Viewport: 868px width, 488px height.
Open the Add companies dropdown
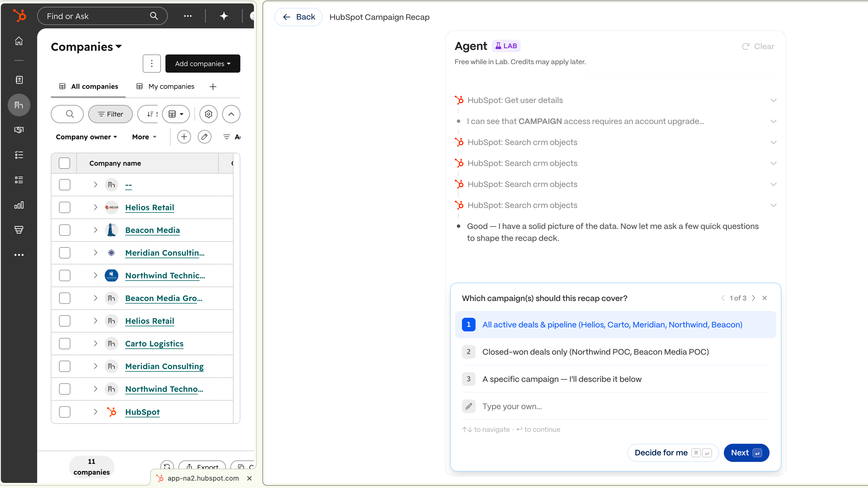coord(203,63)
